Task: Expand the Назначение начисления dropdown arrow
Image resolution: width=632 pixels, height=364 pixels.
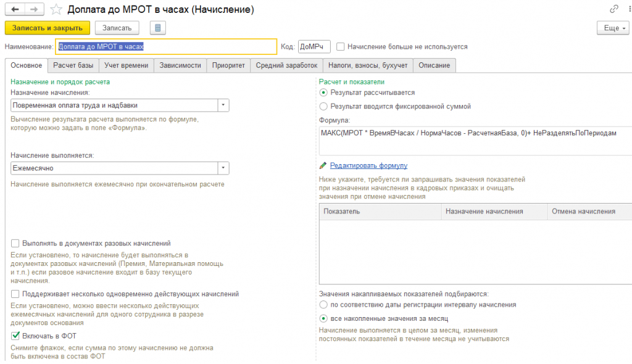Action: pos(223,105)
